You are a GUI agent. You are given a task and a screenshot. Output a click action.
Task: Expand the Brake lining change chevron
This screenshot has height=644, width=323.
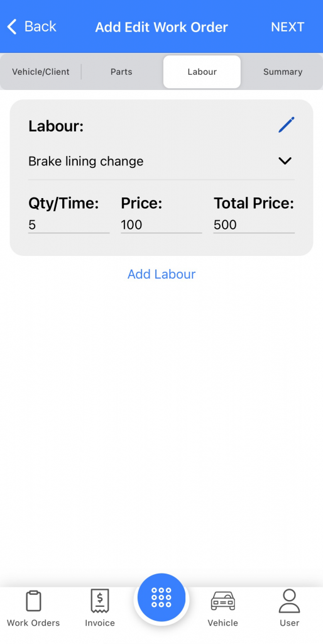tap(285, 161)
